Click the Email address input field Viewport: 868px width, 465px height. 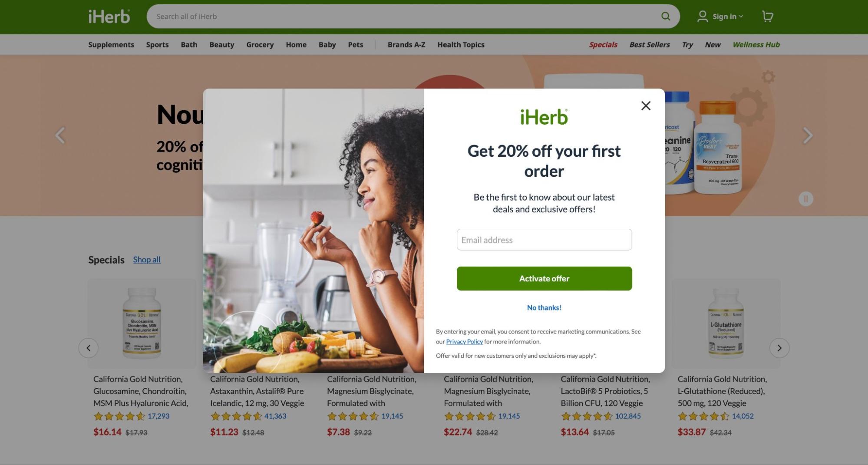coord(544,240)
